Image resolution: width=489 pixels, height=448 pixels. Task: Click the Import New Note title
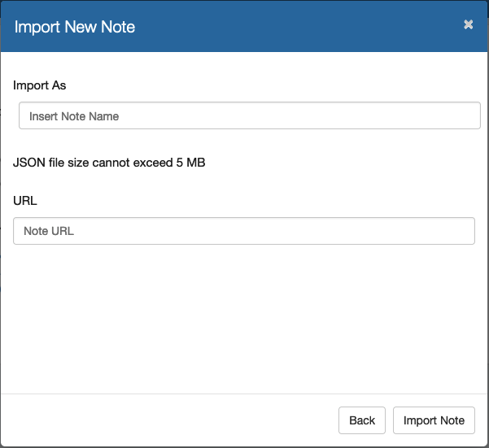75,27
